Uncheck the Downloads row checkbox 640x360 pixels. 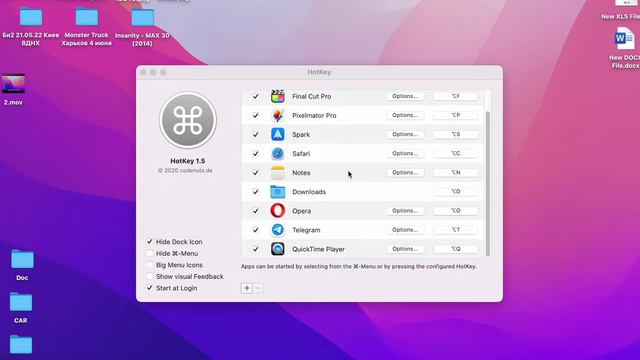pyautogui.click(x=256, y=192)
